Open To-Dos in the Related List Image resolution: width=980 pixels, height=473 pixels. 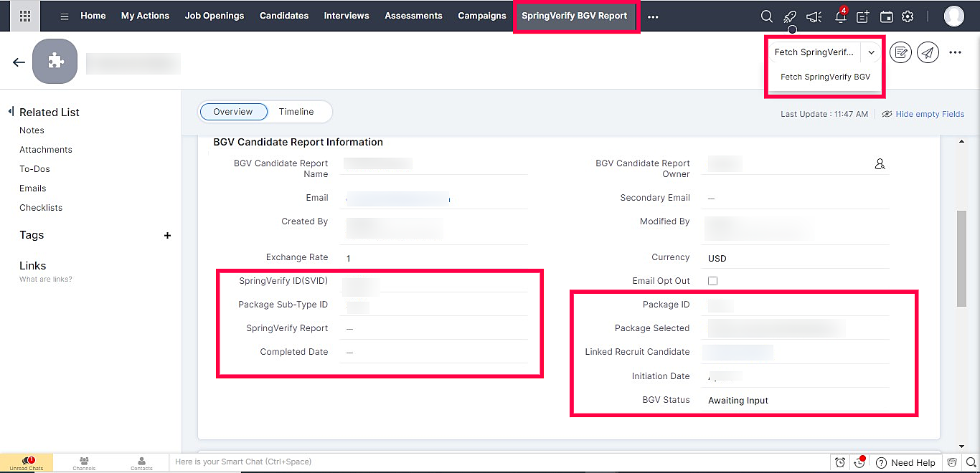point(34,169)
